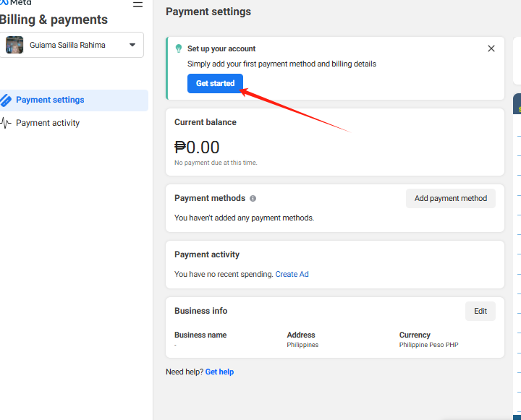Click the 'Set up your account' heading
Image resolution: width=521 pixels, height=420 pixels.
[x=221, y=49]
